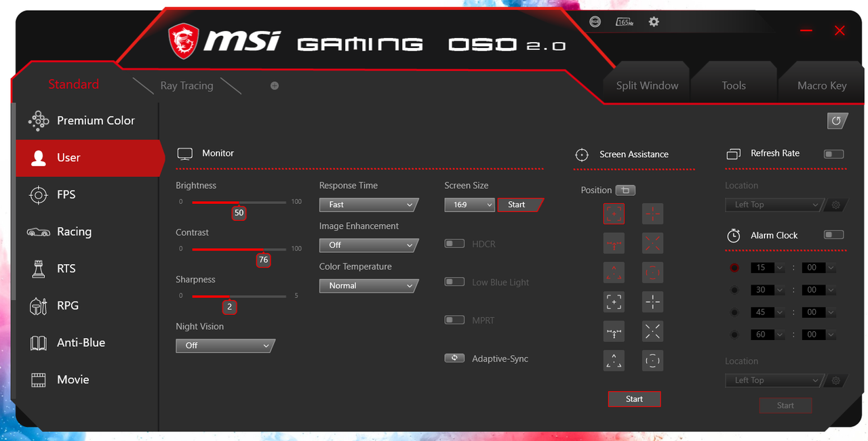Open the 60 minutes alarm dropdown
Screen dimensions: 868x441
tap(768, 335)
